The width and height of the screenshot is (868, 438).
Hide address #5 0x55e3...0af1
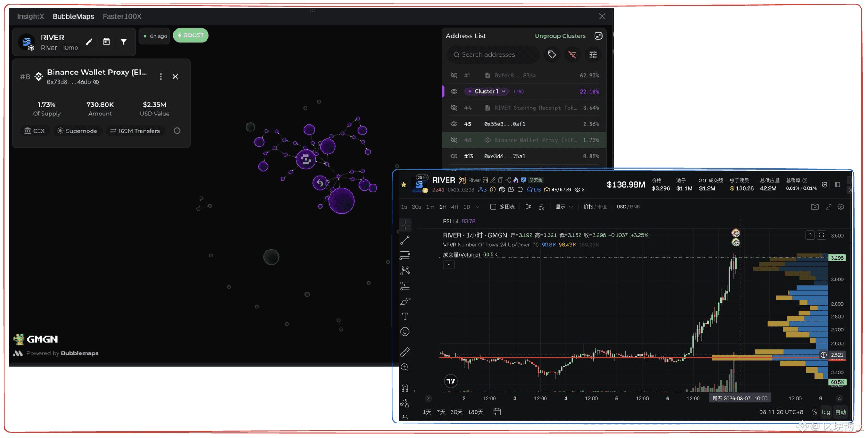tap(454, 124)
